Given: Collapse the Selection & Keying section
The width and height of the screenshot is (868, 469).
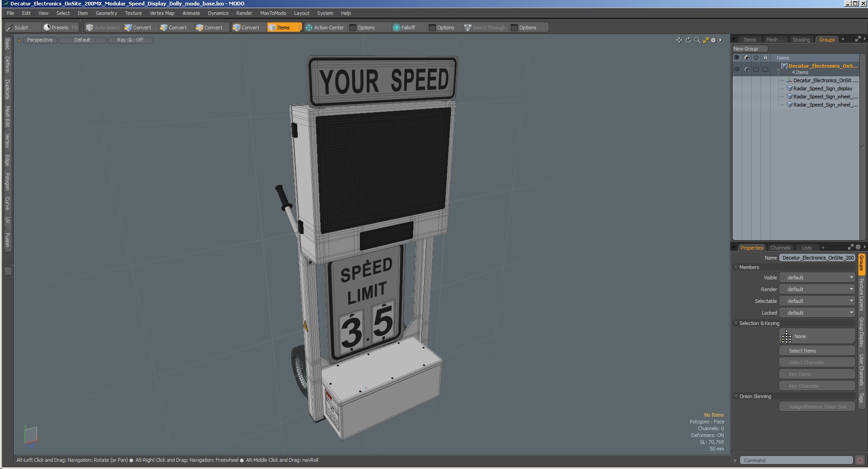Looking at the screenshot, I should pos(736,323).
